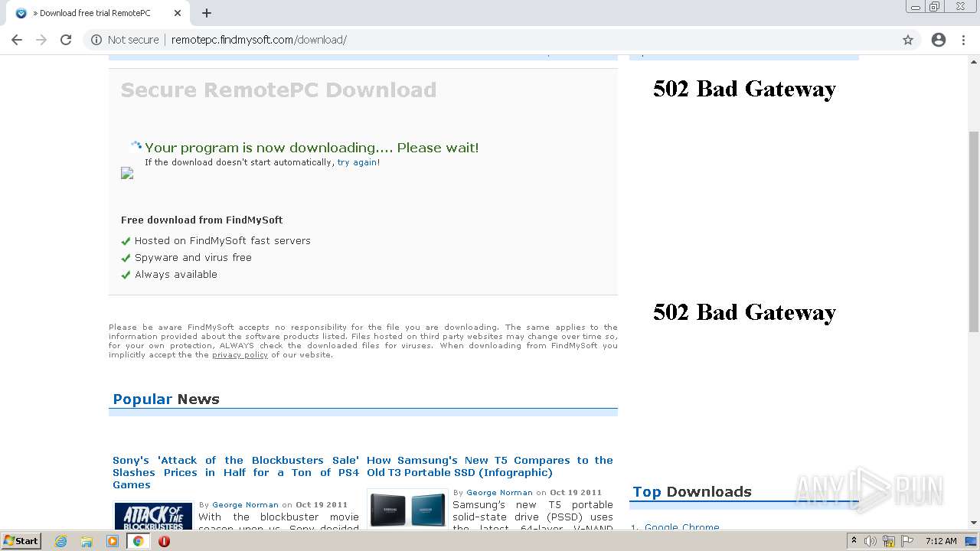Click 'Free download from FindMySoft' text
The width and height of the screenshot is (980, 551).
coord(202,220)
